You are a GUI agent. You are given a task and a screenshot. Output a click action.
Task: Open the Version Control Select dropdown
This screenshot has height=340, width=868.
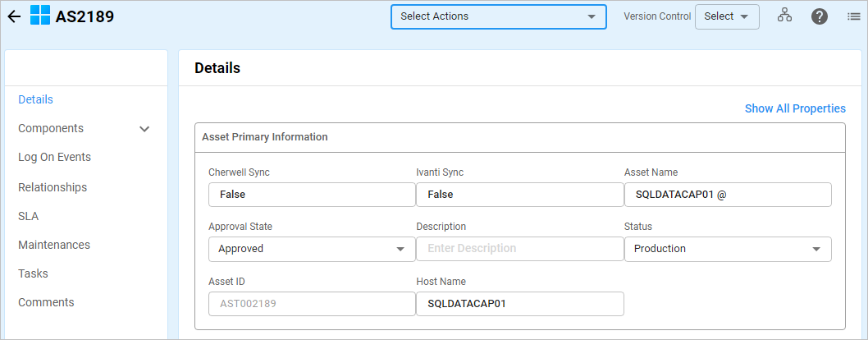(726, 16)
